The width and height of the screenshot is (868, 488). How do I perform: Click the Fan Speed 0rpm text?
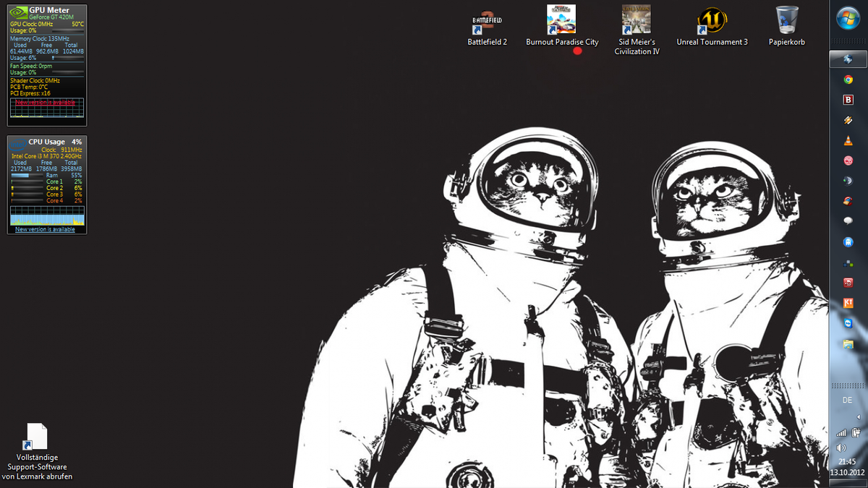[x=31, y=66]
